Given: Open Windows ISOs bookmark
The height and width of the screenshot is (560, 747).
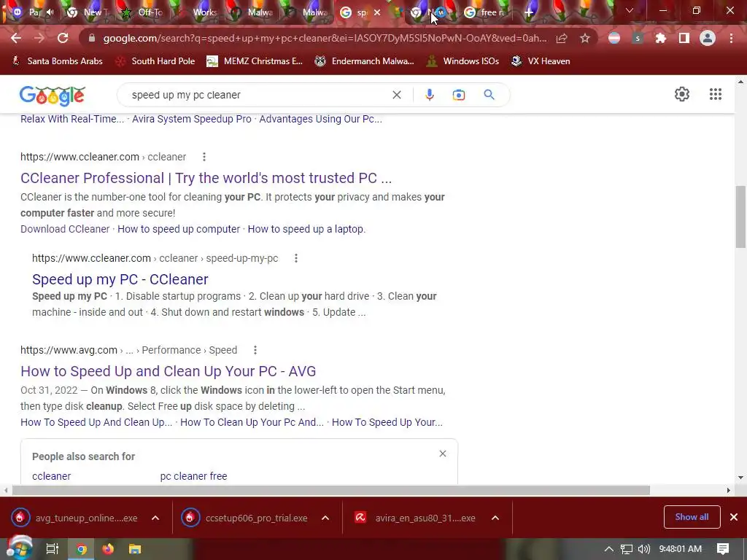Looking at the screenshot, I should pyautogui.click(x=463, y=61).
